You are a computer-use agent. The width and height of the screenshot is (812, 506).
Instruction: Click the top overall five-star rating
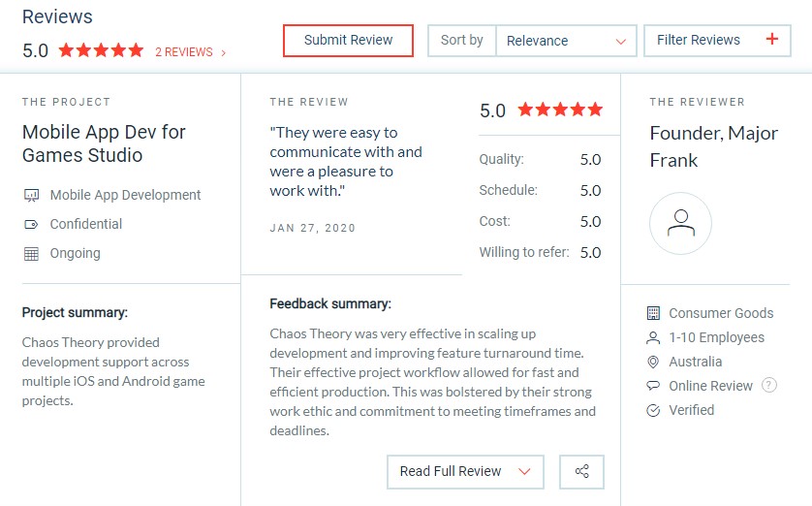coord(101,50)
